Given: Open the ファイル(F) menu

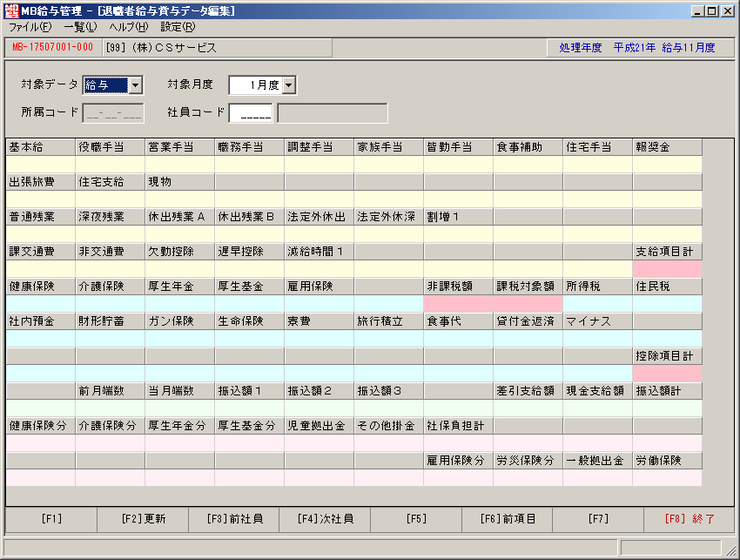Looking at the screenshot, I should [x=30, y=27].
